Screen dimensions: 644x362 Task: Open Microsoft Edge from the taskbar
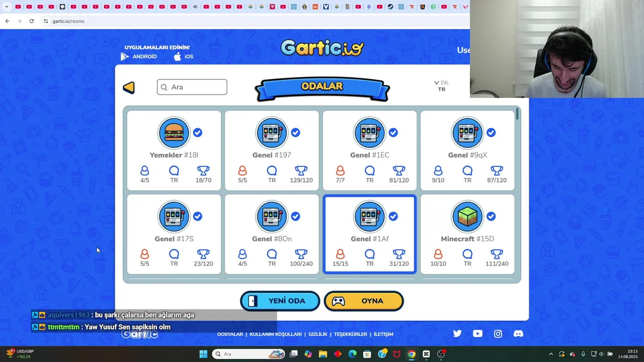pos(352,354)
